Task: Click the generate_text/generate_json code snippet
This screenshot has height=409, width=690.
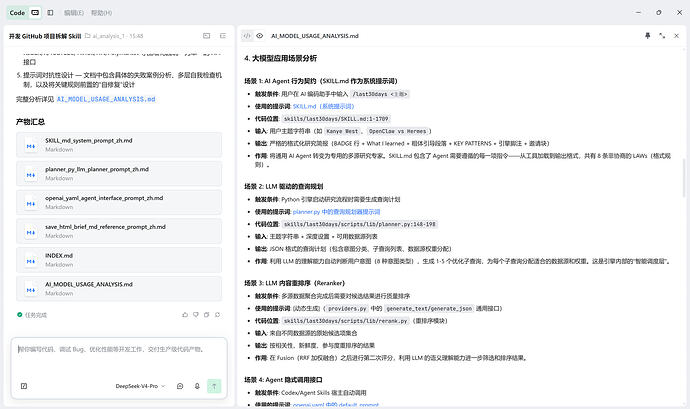Action: (x=429, y=309)
